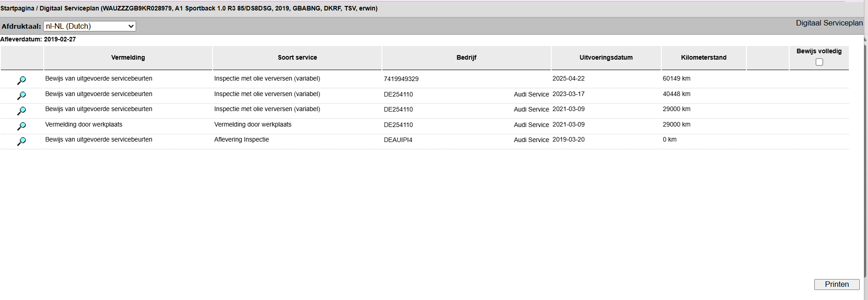Sort by Uitvoeringsdatum column header
Viewport: 868px width, 300px height.
tap(606, 57)
